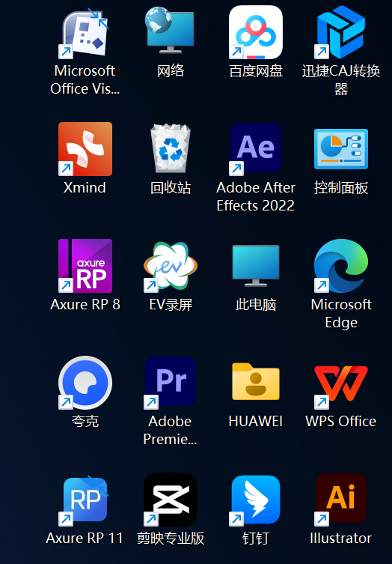The image size is (392, 564).
Task: Click the '控制面板' label text
Action: [341, 188]
